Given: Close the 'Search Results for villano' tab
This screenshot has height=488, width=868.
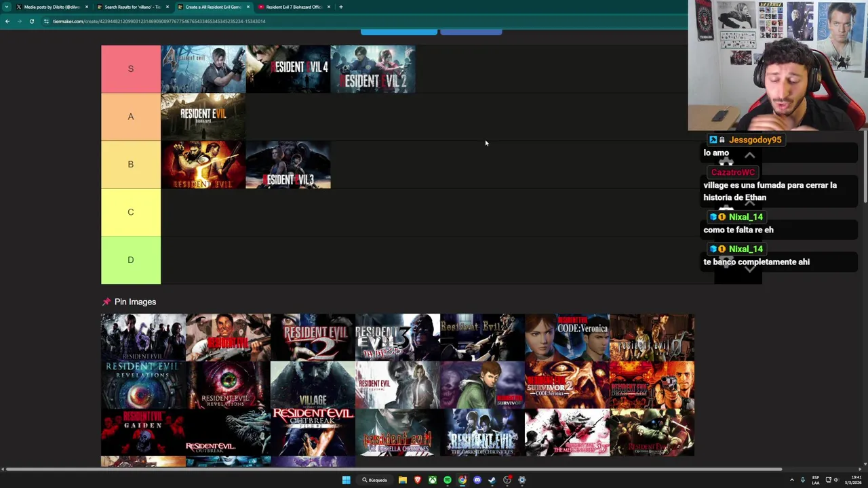Looking at the screenshot, I should coord(167,7).
